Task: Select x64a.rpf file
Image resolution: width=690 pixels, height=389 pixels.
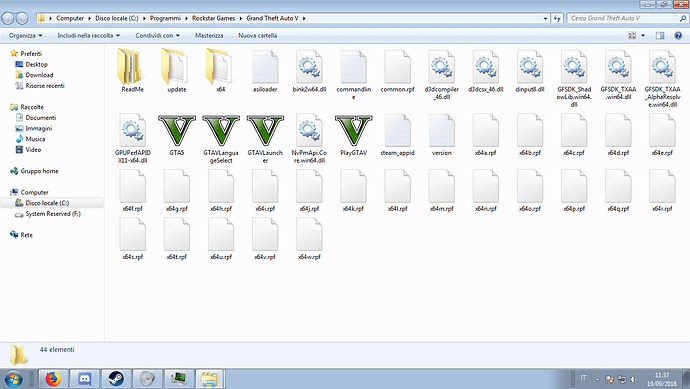Action: [x=485, y=134]
